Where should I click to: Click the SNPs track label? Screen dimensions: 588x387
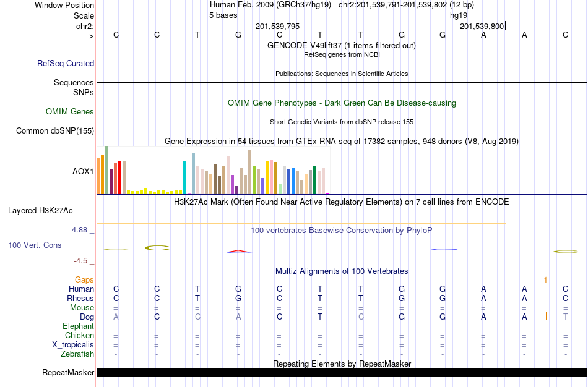[x=84, y=92]
